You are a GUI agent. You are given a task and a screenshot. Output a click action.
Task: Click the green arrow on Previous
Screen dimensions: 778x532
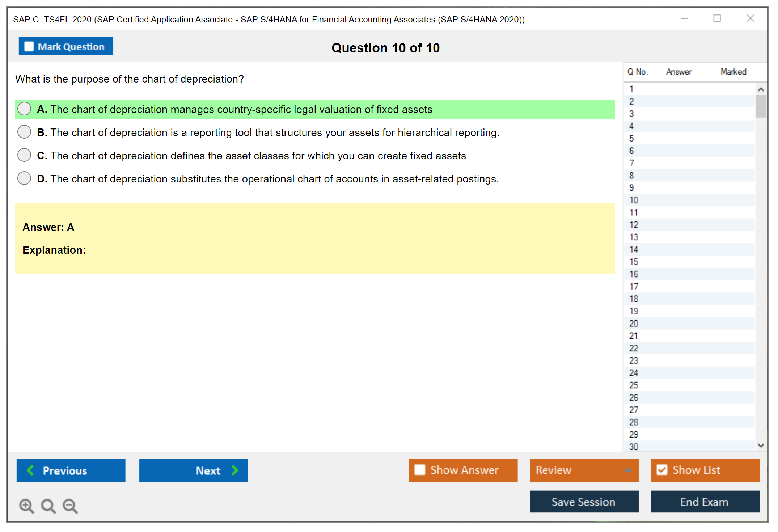(30, 470)
